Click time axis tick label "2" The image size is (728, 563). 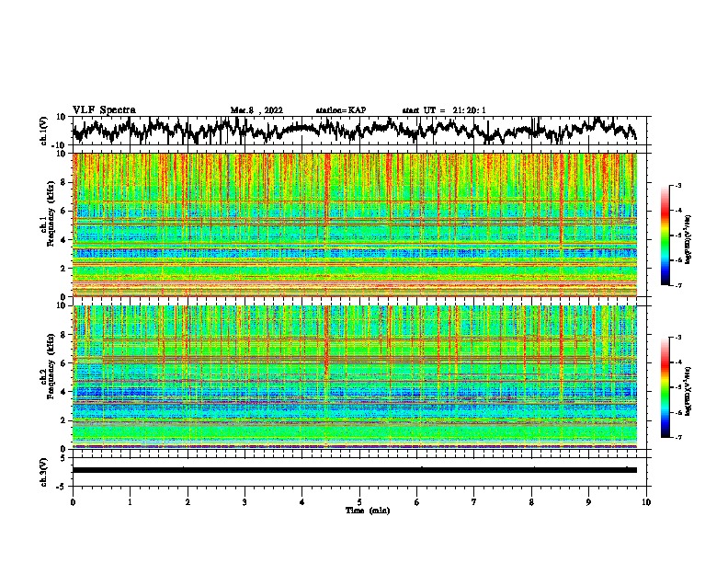click(188, 502)
